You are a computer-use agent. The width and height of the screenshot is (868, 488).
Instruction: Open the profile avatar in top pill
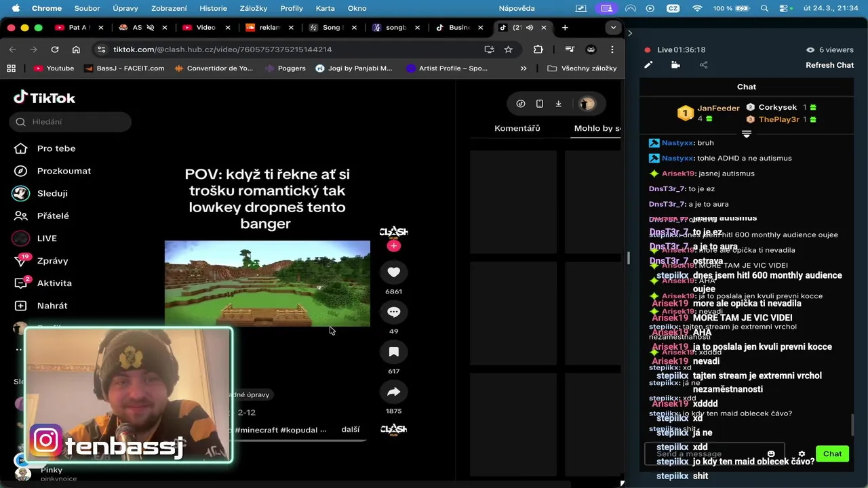[x=587, y=104]
